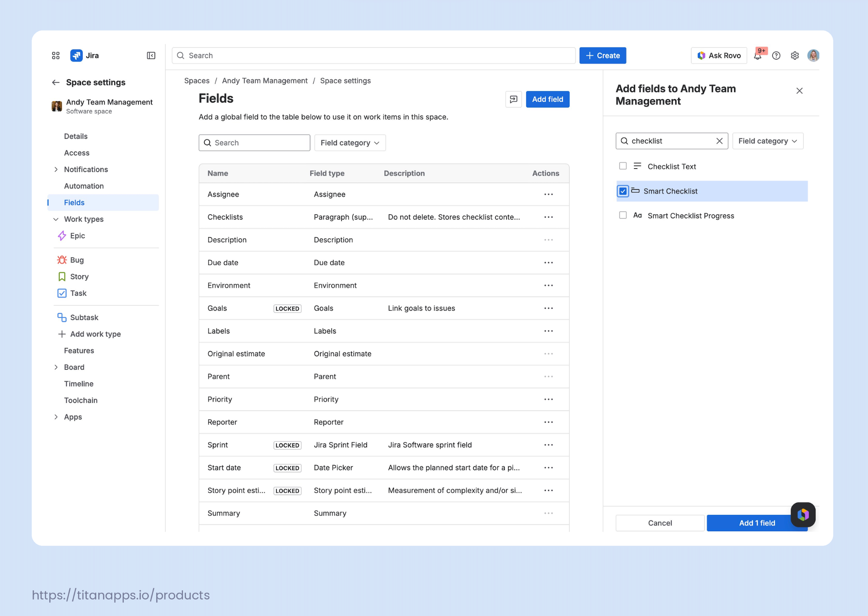Check the Checklist Text checkbox
This screenshot has height=616, width=868.
click(x=623, y=166)
